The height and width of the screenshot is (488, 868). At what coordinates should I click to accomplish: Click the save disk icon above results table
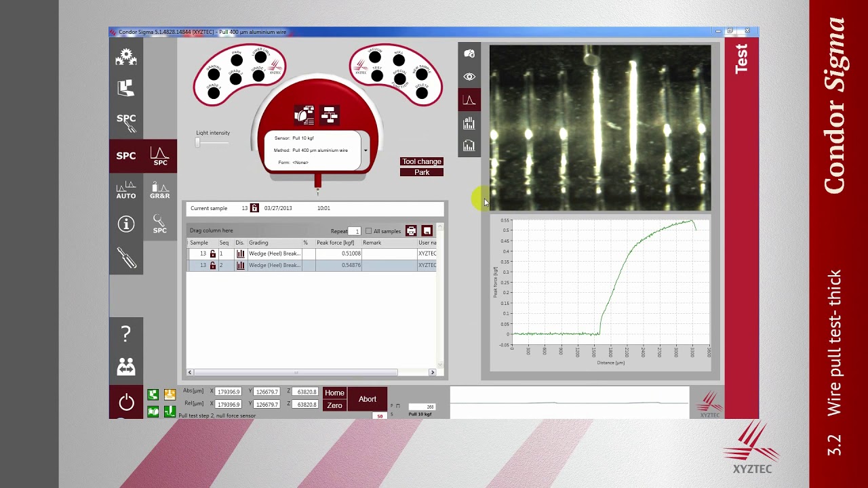(427, 231)
